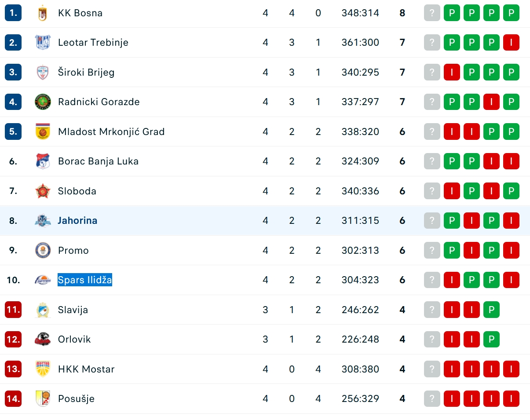Open the Jahorina team page
This screenshot has width=530, height=420.
pos(77,220)
